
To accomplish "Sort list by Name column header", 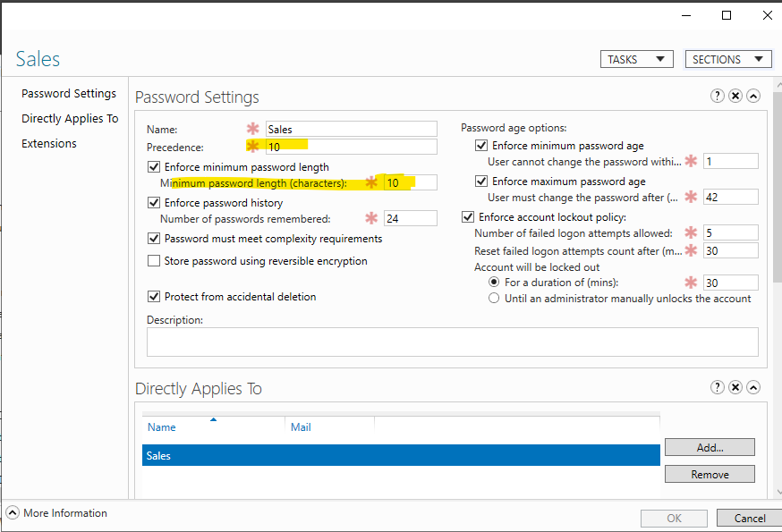I will tap(162, 427).
